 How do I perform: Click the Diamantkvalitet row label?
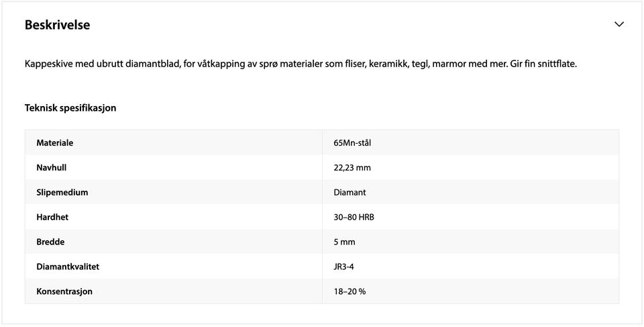click(68, 266)
